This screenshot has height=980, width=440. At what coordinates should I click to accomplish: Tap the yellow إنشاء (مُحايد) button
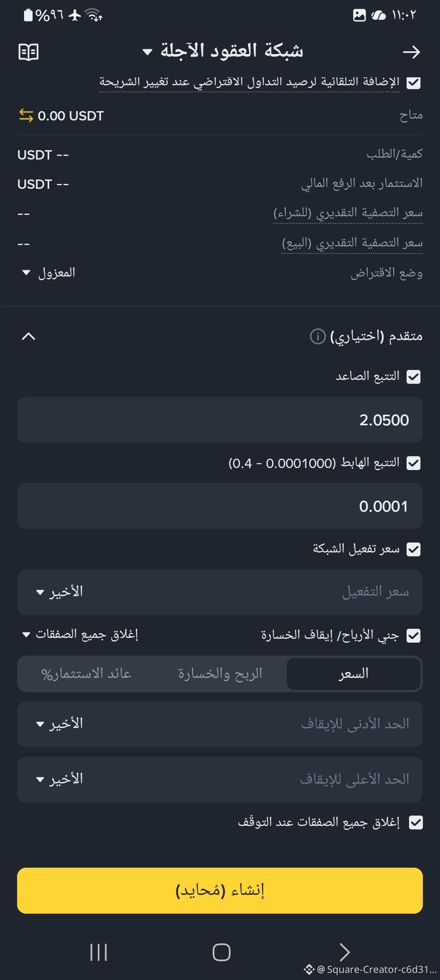[x=220, y=890]
